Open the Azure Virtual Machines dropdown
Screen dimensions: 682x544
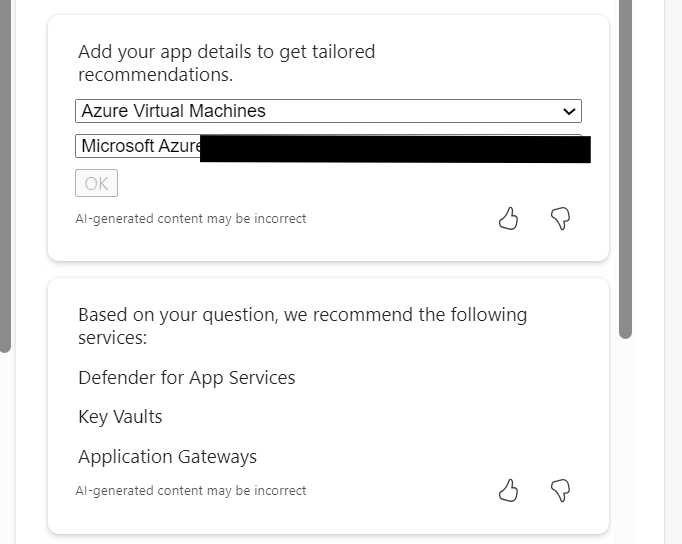(320, 111)
